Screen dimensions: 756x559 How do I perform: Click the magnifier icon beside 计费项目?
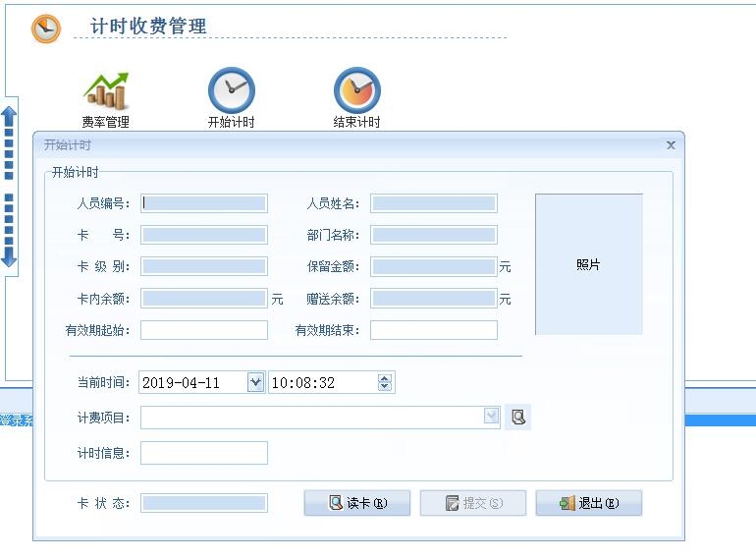(517, 418)
